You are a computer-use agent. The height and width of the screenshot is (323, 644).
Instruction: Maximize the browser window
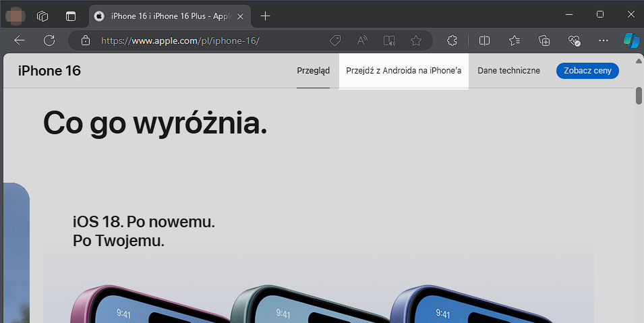(x=600, y=14)
